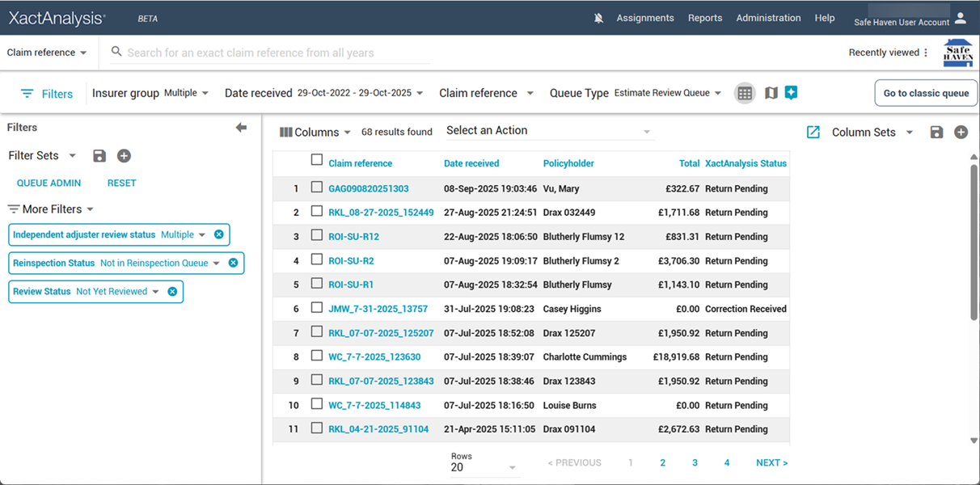Open claim link WC_7-7-2025_123630
The height and width of the screenshot is (485, 980).
[374, 357]
